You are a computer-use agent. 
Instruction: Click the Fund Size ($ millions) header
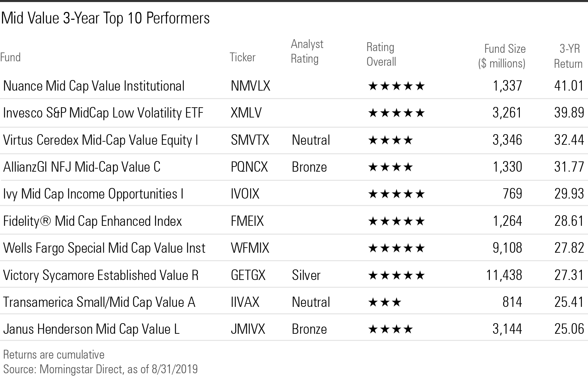point(502,56)
